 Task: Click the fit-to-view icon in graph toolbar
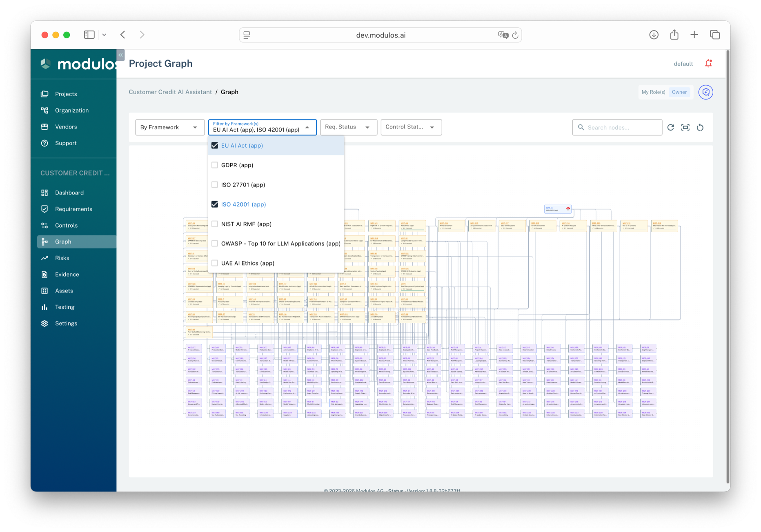coord(685,127)
